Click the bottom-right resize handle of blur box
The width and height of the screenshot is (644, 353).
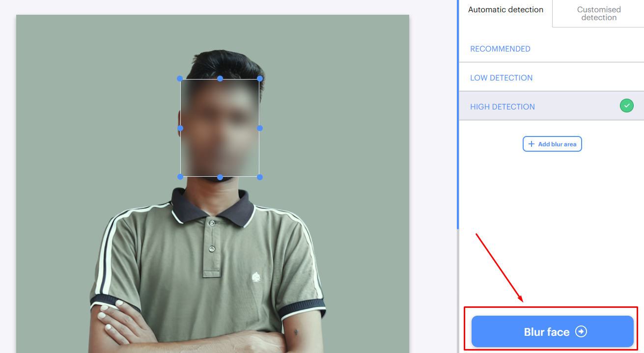click(259, 176)
